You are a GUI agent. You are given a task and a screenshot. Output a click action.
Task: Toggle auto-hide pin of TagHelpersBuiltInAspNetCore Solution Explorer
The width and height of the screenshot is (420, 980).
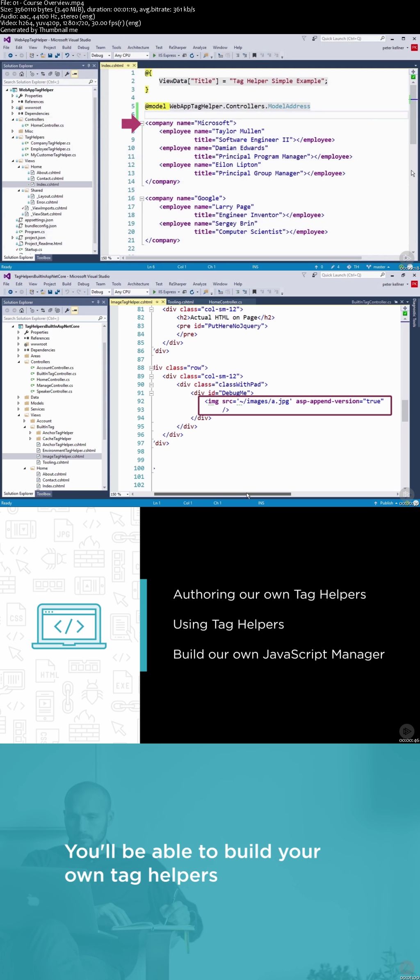pos(98,302)
